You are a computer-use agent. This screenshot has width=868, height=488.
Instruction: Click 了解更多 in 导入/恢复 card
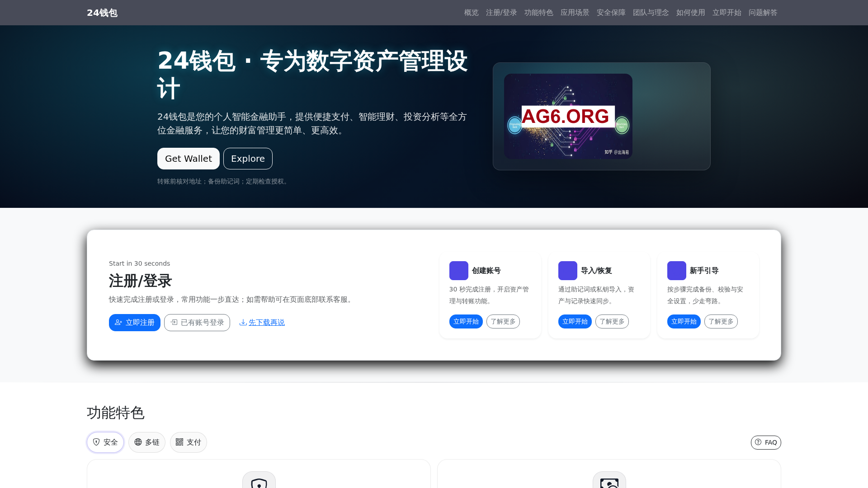click(x=612, y=322)
